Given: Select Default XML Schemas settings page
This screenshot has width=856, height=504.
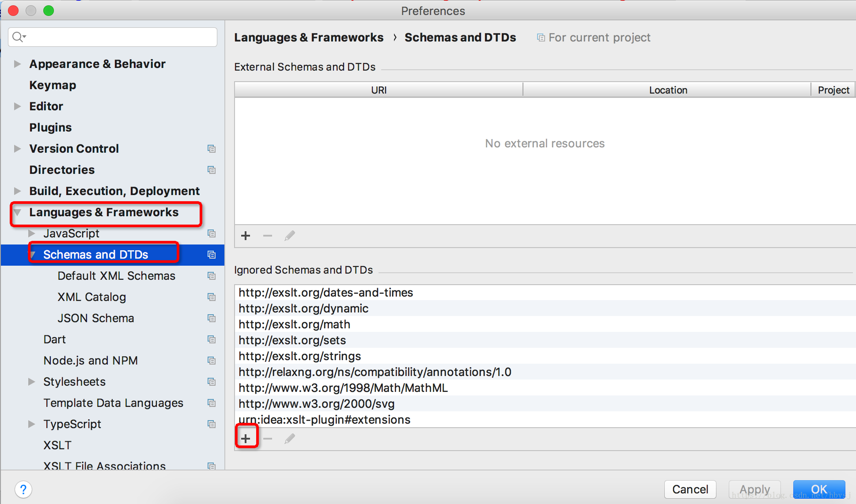Looking at the screenshot, I should coord(116,276).
